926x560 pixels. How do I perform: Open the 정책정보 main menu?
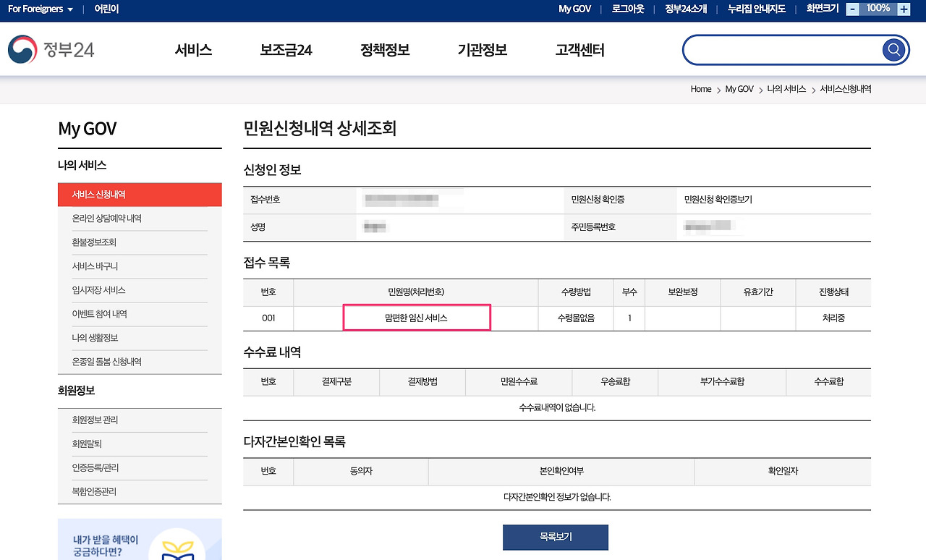[385, 50]
